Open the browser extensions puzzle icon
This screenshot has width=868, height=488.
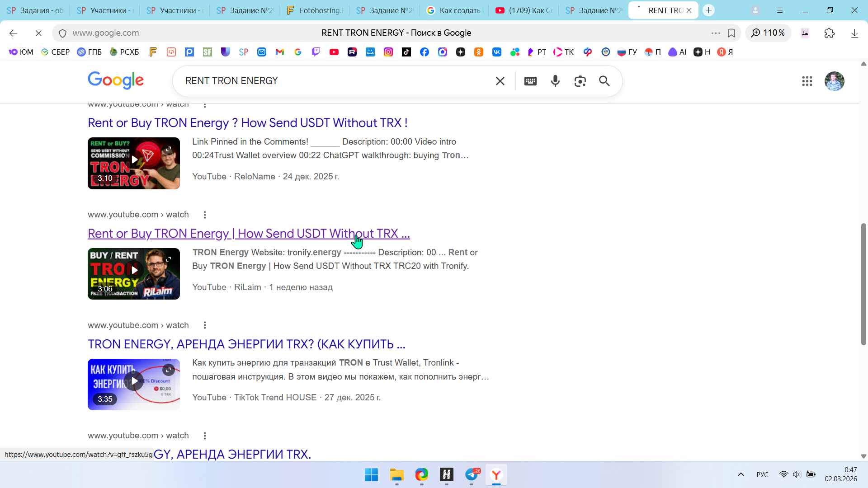(x=829, y=33)
